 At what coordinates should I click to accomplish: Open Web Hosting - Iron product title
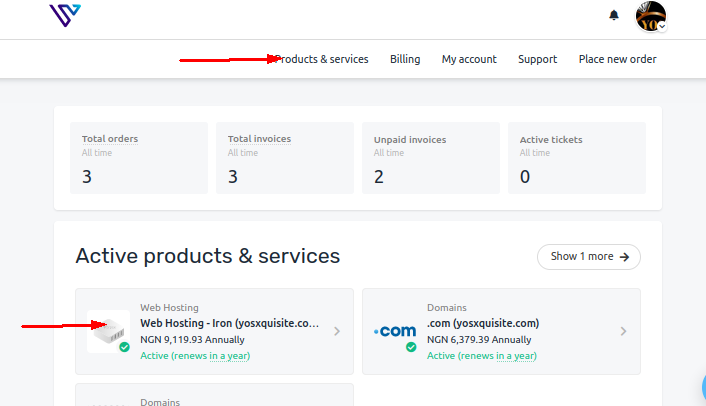tap(230, 323)
